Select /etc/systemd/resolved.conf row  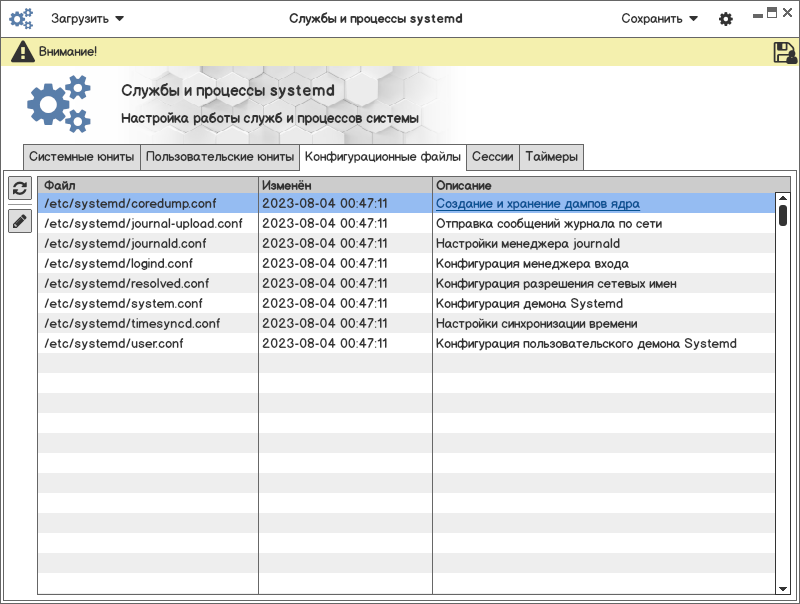click(x=126, y=283)
